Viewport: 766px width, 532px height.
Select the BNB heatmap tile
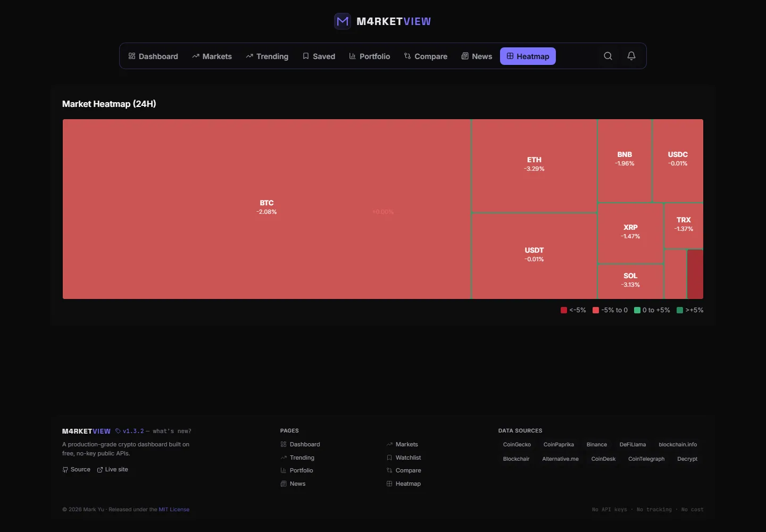pyautogui.click(x=625, y=160)
